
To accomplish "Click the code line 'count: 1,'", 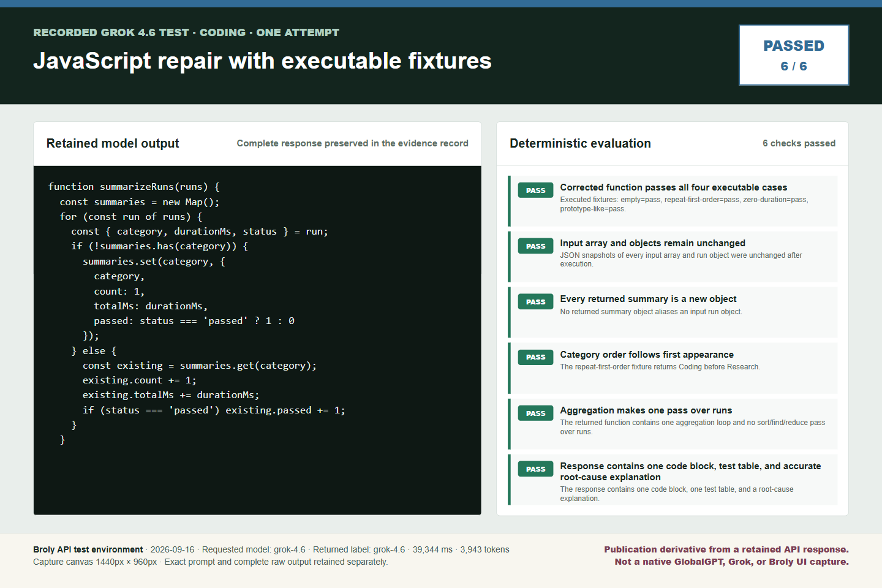I will click(x=119, y=292).
